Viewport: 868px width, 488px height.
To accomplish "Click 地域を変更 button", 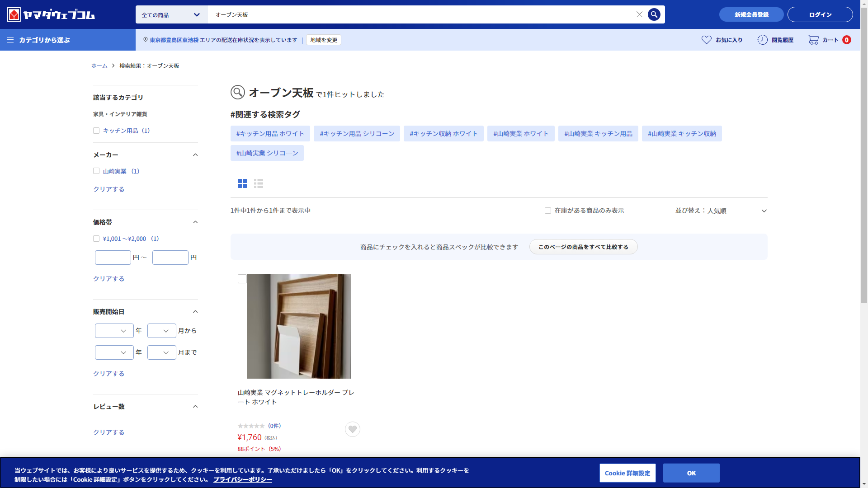I will coord(324,40).
